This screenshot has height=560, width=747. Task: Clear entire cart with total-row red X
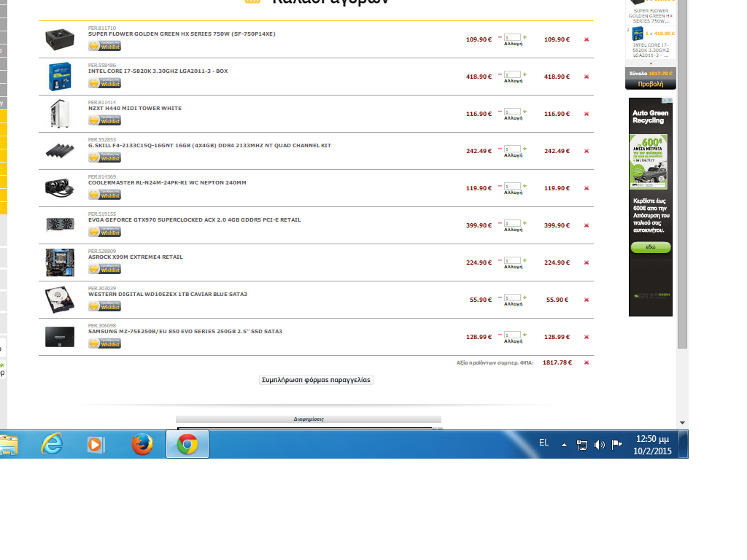[x=587, y=362]
